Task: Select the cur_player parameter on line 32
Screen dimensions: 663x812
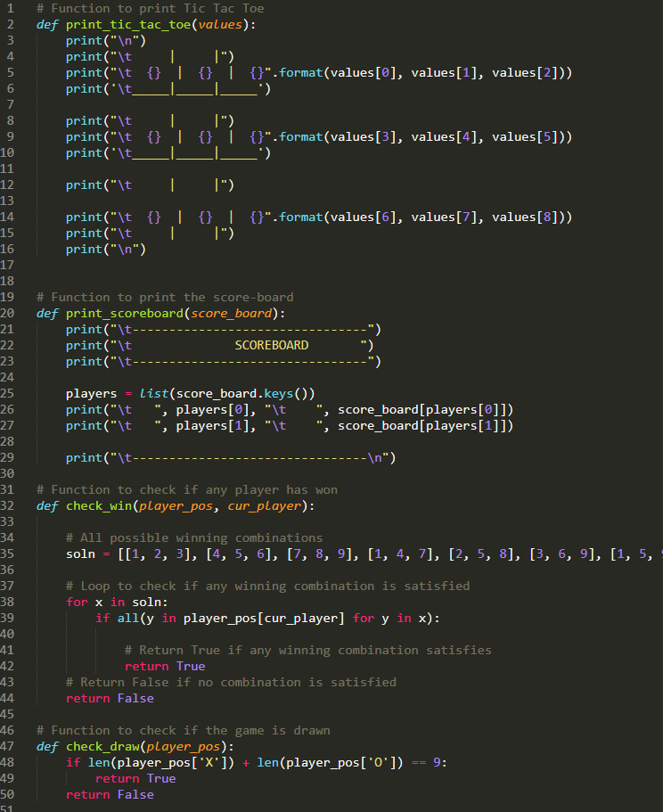Action: click(x=265, y=506)
